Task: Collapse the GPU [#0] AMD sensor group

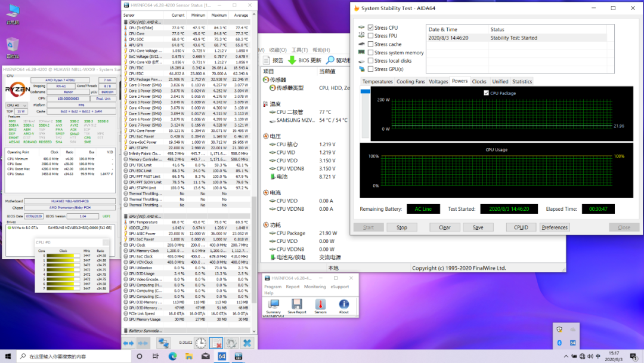Action: click(x=144, y=216)
